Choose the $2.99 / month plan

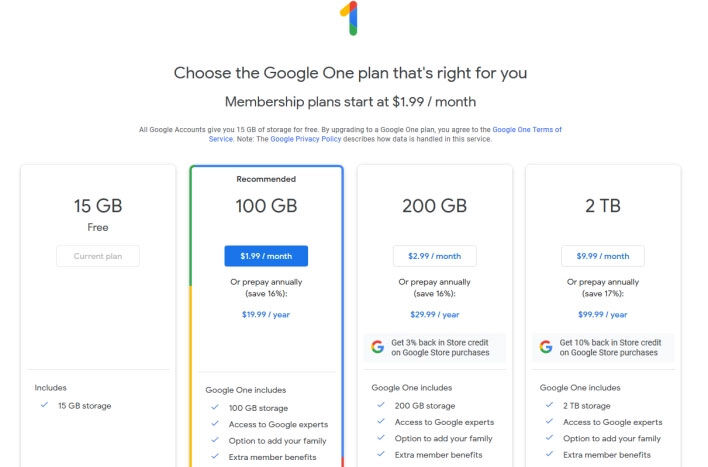(x=434, y=256)
